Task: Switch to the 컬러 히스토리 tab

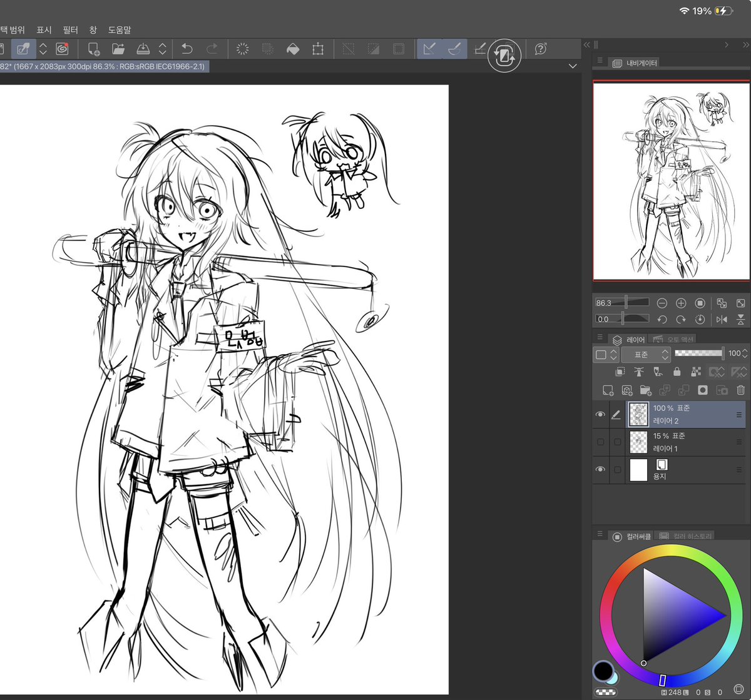Action: [x=685, y=536]
